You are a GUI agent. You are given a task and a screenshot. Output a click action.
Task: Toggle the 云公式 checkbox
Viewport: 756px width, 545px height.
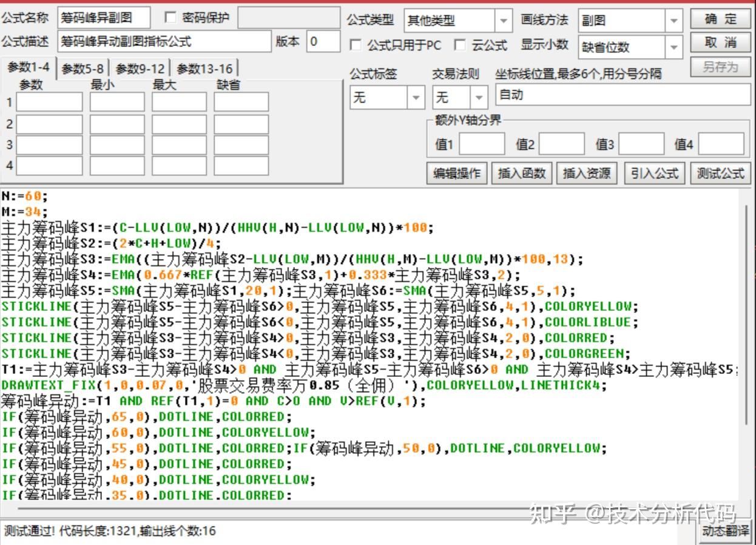pos(461,45)
